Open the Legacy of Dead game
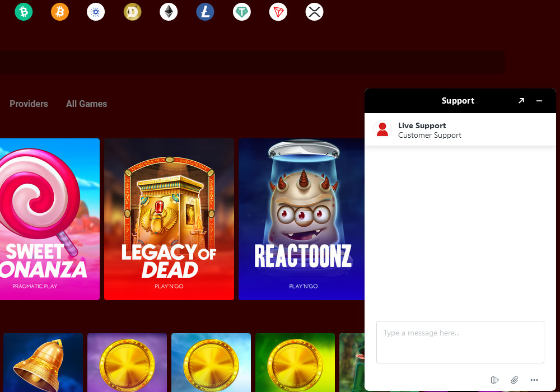Viewport: 560px width, 392px height. click(x=169, y=219)
